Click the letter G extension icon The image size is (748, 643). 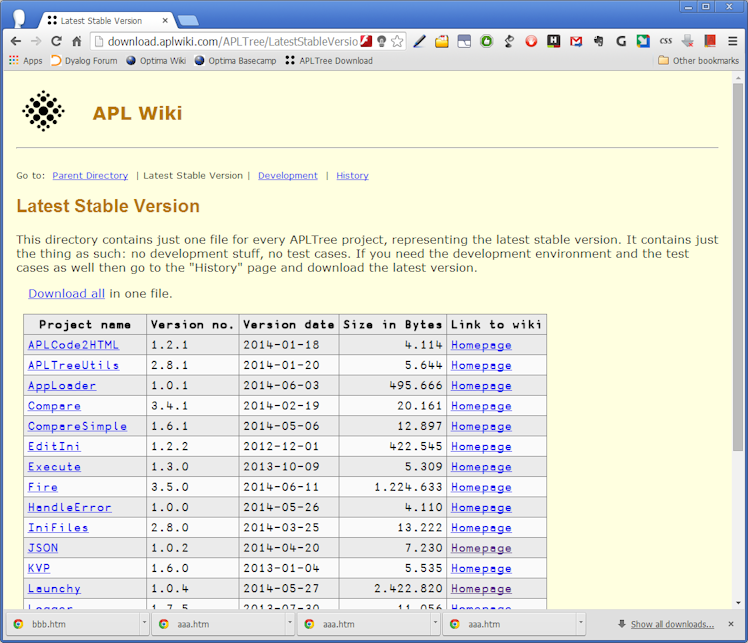[621, 41]
